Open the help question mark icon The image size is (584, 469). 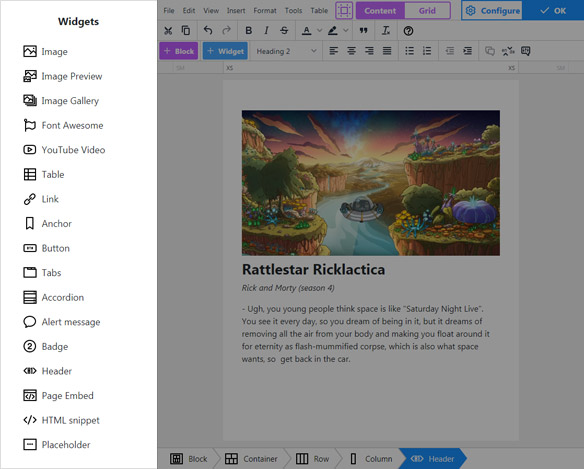pos(408,31)
